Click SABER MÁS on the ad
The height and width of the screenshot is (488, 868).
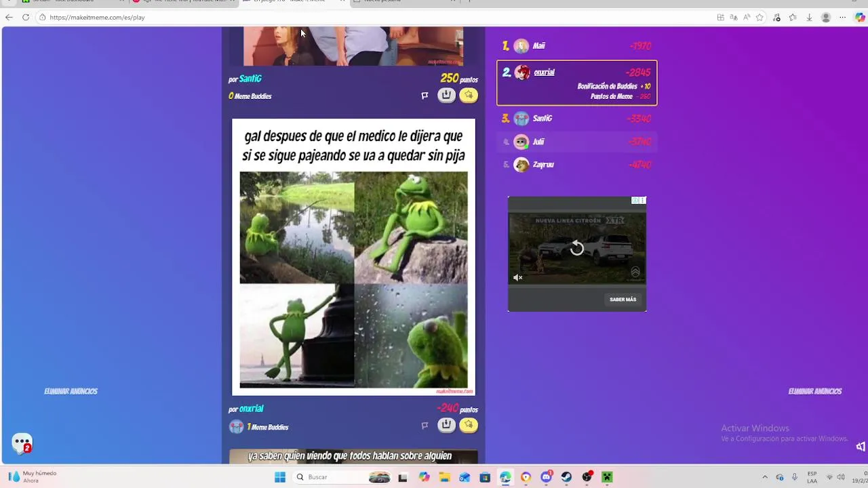(623, 300)
